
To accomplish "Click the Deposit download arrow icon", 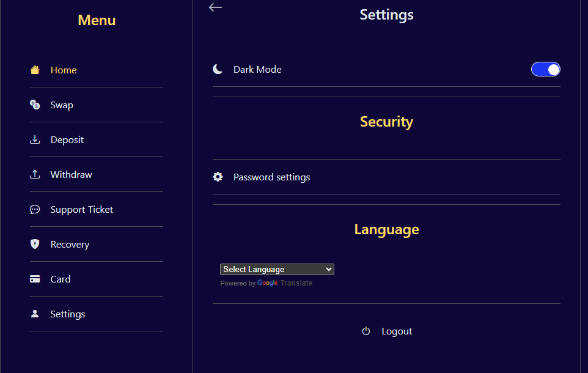I will click(x=35, y=139).
